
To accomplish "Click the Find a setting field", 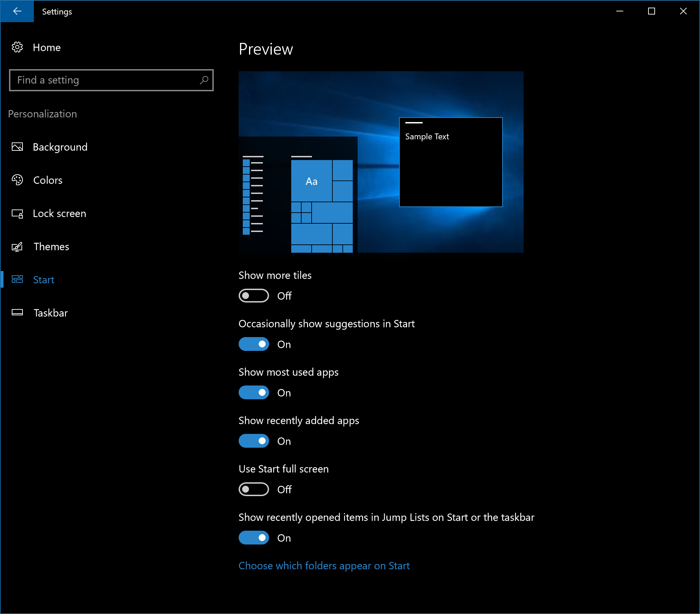I will pyautogui.click(x=104, y=80).
